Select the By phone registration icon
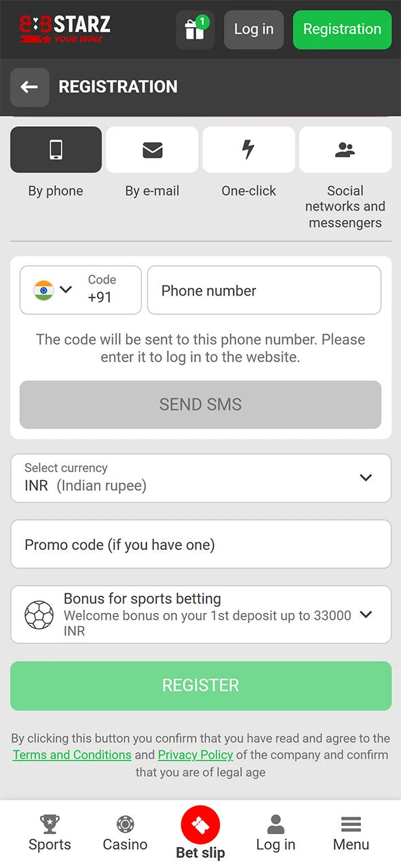Image resolution: width=401 pixels, height=868 pixels. 56,150
